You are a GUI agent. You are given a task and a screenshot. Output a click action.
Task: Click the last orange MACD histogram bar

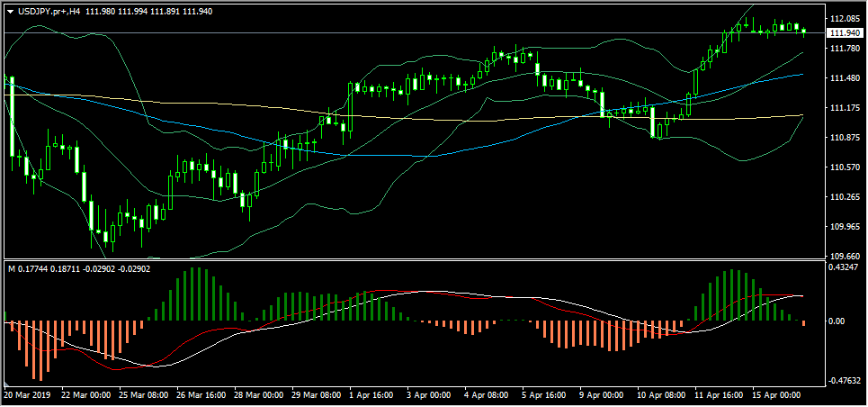(x=803, y=323)
